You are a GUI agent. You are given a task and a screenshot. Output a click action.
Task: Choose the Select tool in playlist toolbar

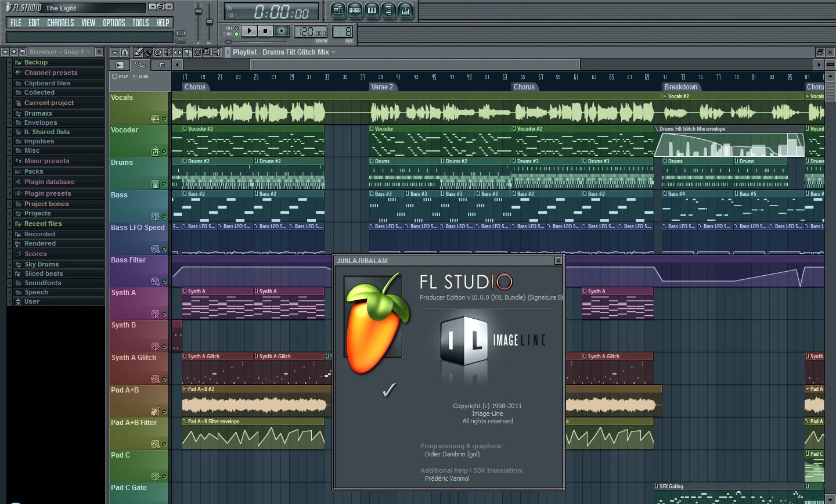point(197,52)
